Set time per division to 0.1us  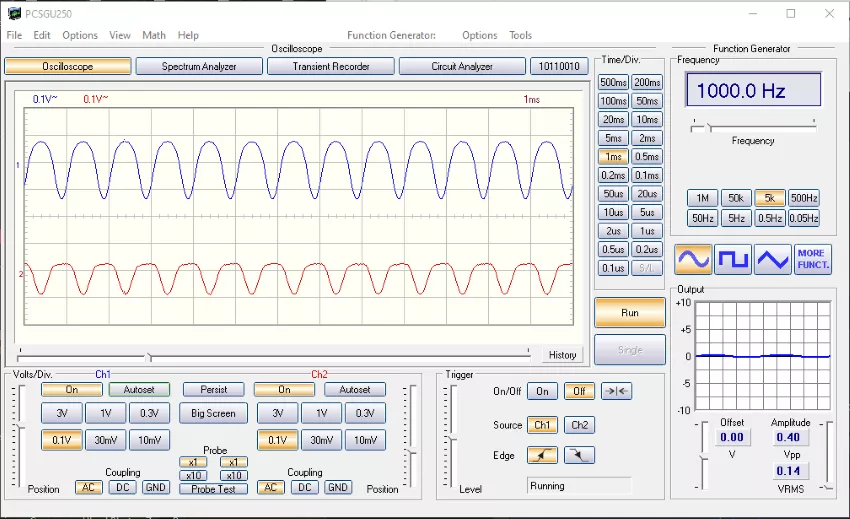click(x=613, y=268)
